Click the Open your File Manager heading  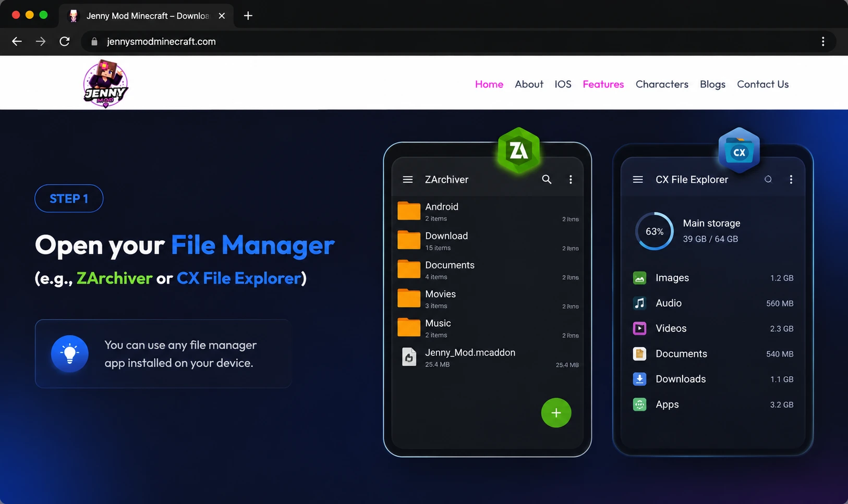[185, 245]
